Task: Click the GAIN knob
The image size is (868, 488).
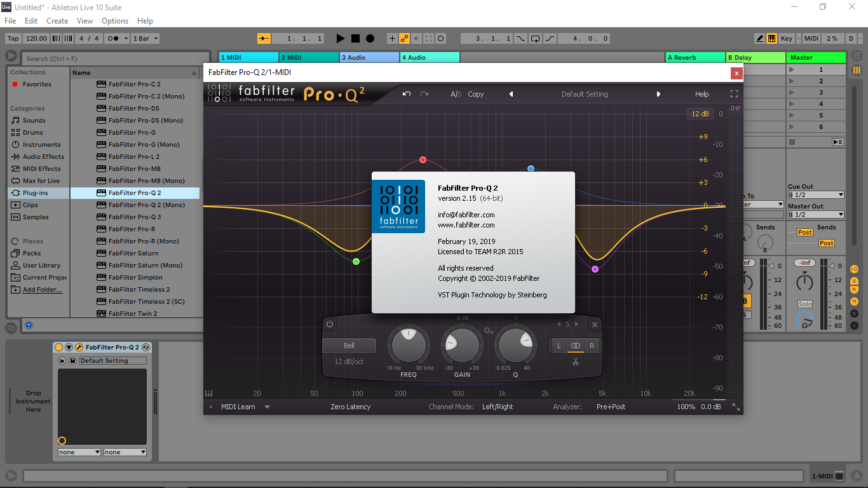Action: [462, 344]
